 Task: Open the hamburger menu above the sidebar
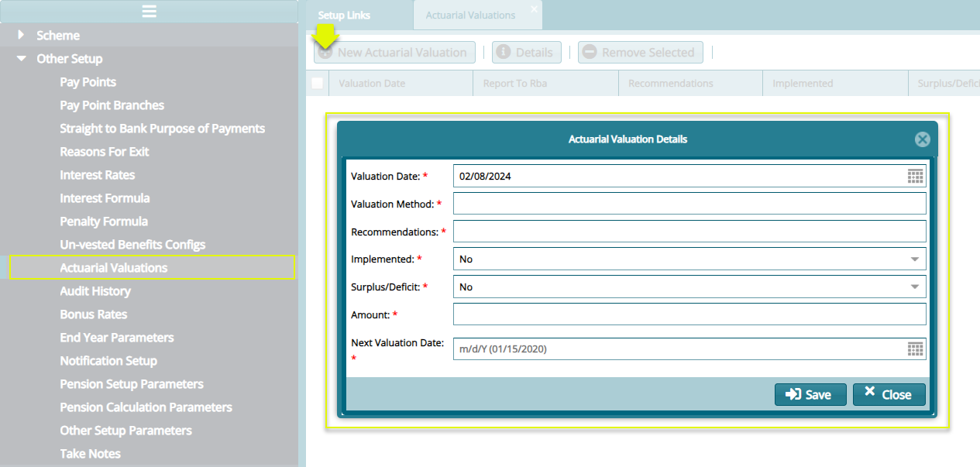[150, 10]
